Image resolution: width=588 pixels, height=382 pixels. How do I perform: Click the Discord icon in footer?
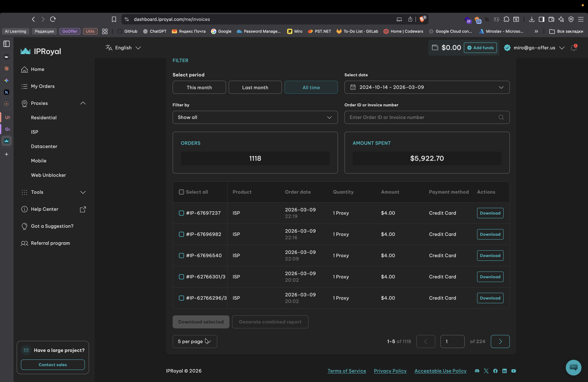(x=477, y=371)
